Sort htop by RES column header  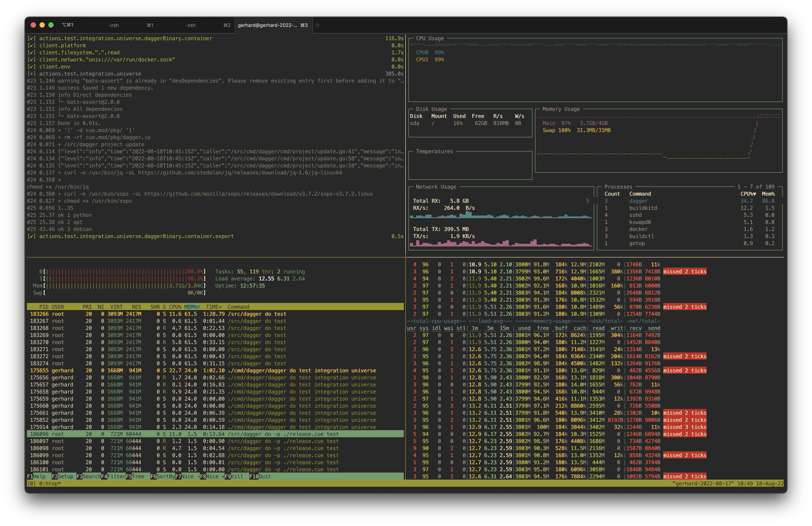coord(136,307)
